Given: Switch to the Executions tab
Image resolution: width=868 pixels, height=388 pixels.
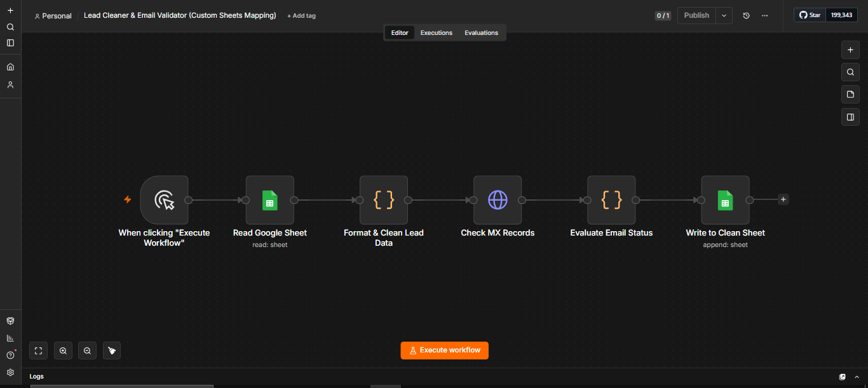Looking at the screenshot, I should (x=437, y=32).
